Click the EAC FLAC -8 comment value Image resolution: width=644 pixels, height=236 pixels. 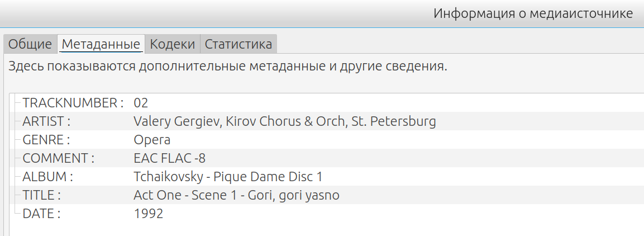point(174,158)
